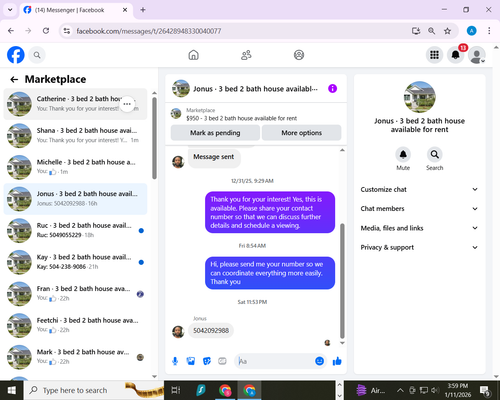Open the browser zoom magnifier icon
The height and width of the screenshot is (400, 500).
[x=431, y=31]
